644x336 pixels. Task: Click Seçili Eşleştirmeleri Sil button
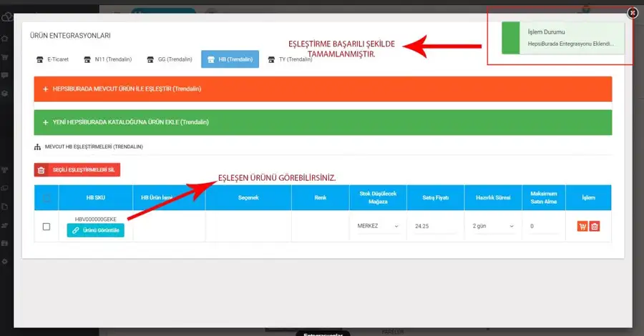(77, 170)
